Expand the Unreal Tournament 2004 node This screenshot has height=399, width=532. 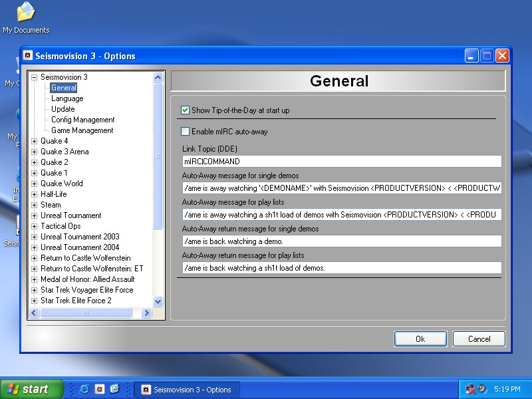(35, 247)
